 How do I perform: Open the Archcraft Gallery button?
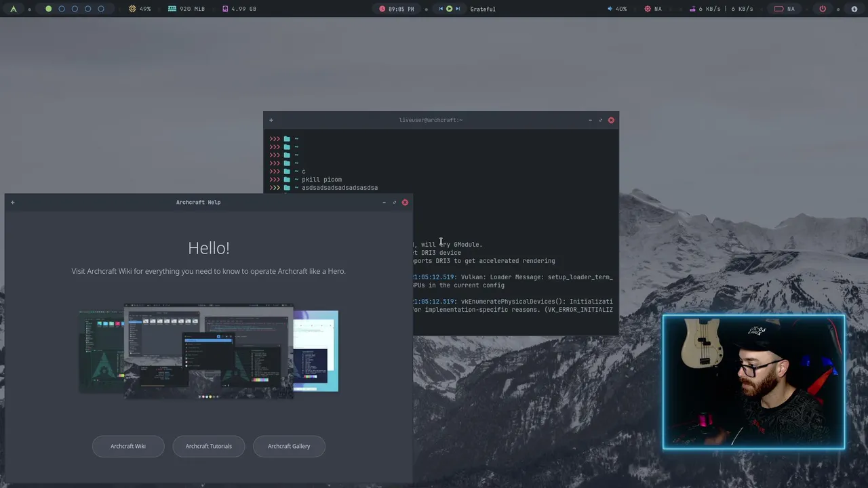tap(289, 446)
